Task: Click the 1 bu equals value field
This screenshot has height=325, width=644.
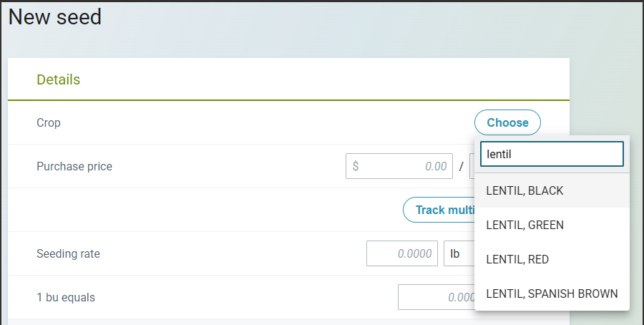Action: pos(436,297)
